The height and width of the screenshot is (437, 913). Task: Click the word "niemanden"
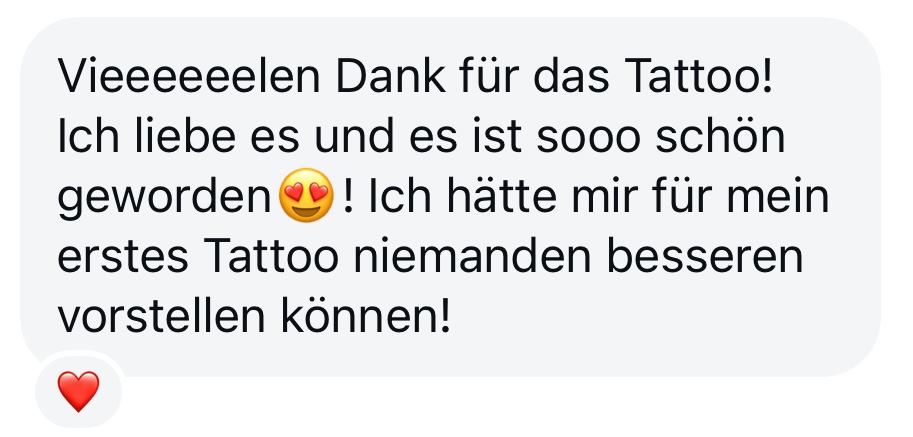coord(472,257)
